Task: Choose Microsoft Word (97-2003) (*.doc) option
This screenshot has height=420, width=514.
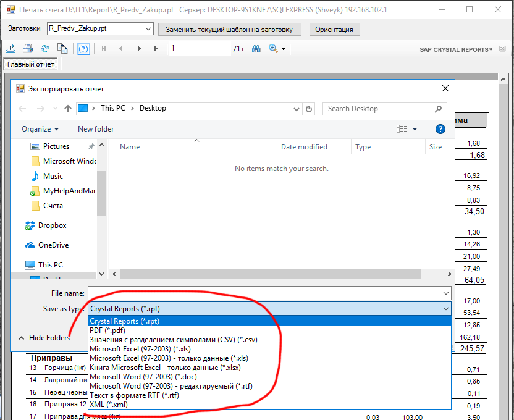Action: click(269, 377)
